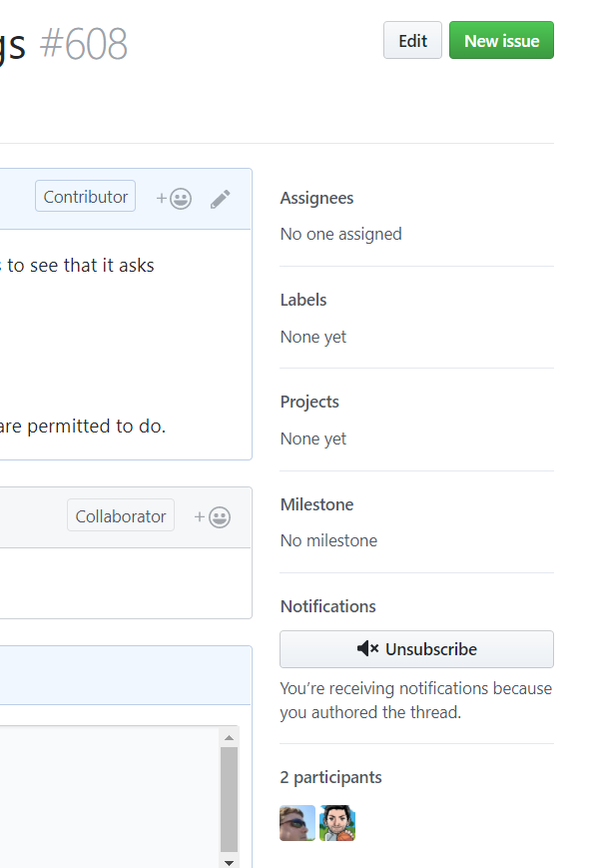Viewport: 590px width, 868px height.
Task: Click the Projects section heading
Action: (309, 402)
